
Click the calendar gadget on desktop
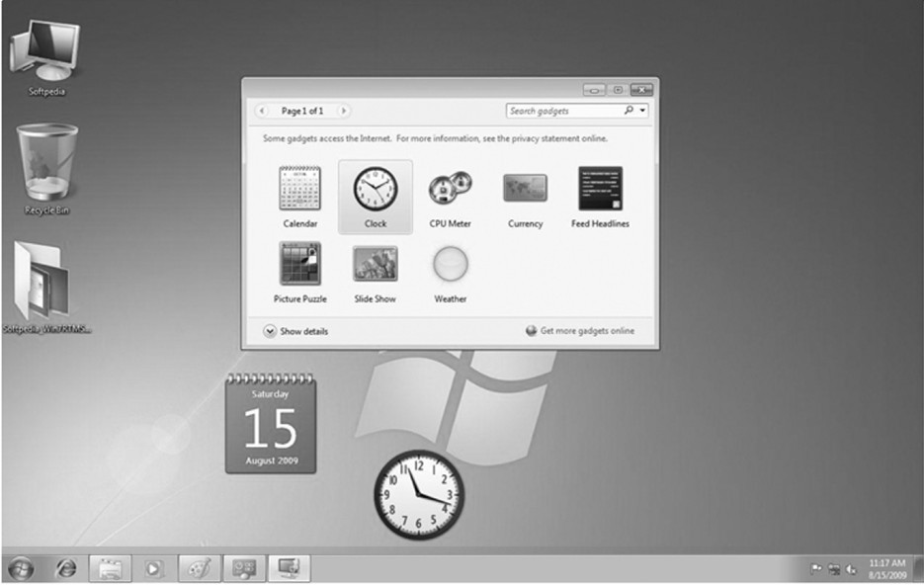tap(271, 423)
